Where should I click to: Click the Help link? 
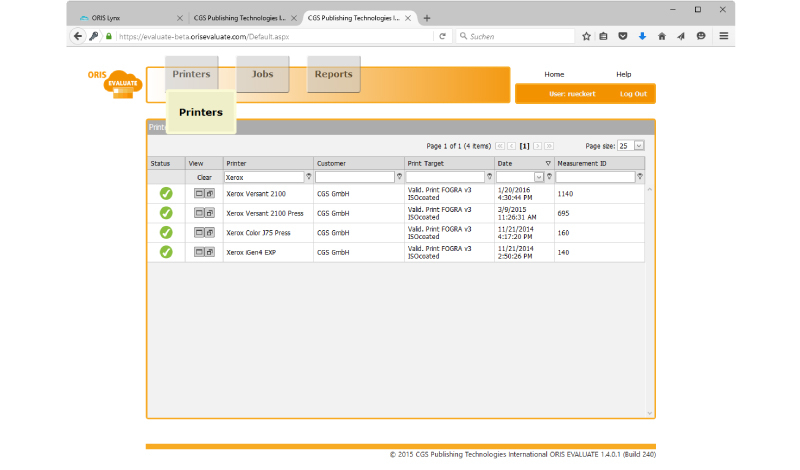623,74
